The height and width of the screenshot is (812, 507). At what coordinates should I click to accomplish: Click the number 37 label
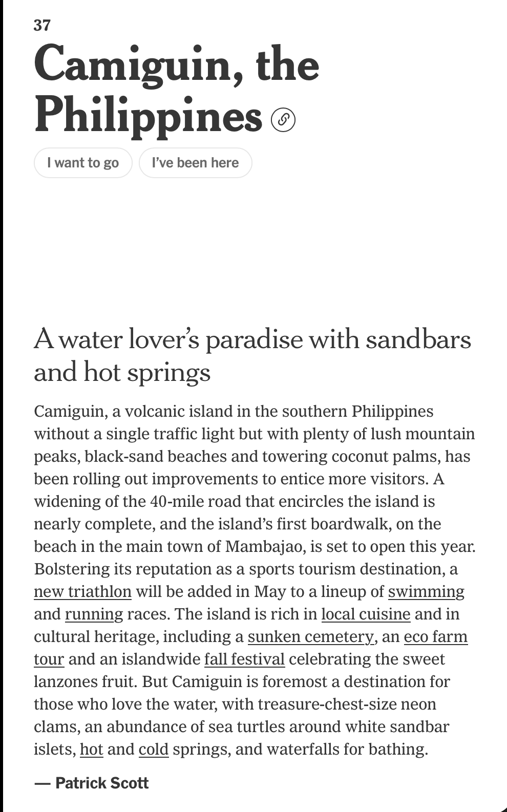point(42,25)
